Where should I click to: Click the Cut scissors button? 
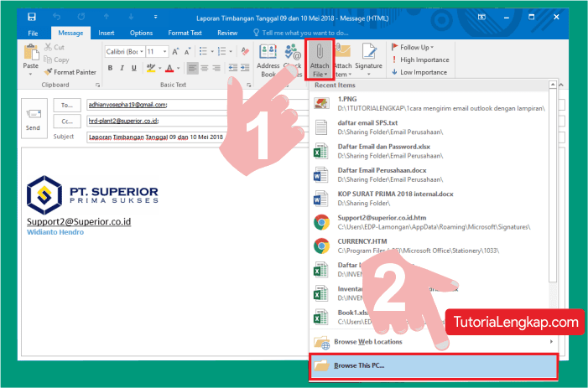click(55, 47)
